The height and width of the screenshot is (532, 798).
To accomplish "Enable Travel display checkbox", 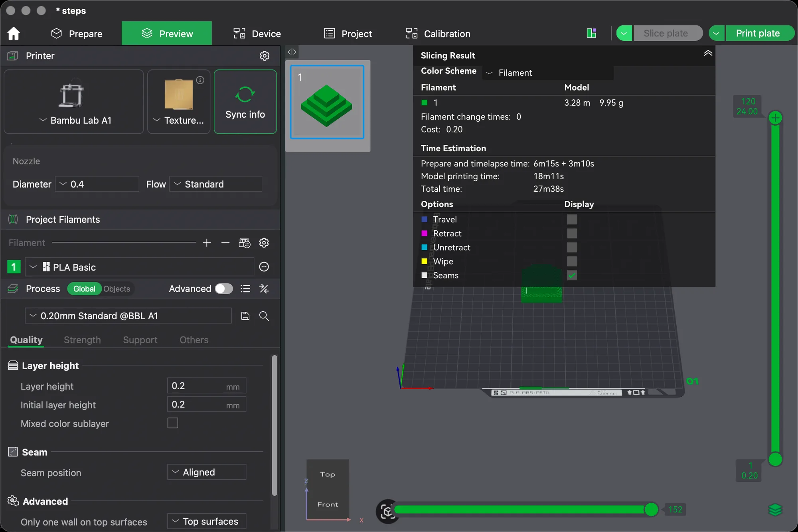I will click(572, 220).
